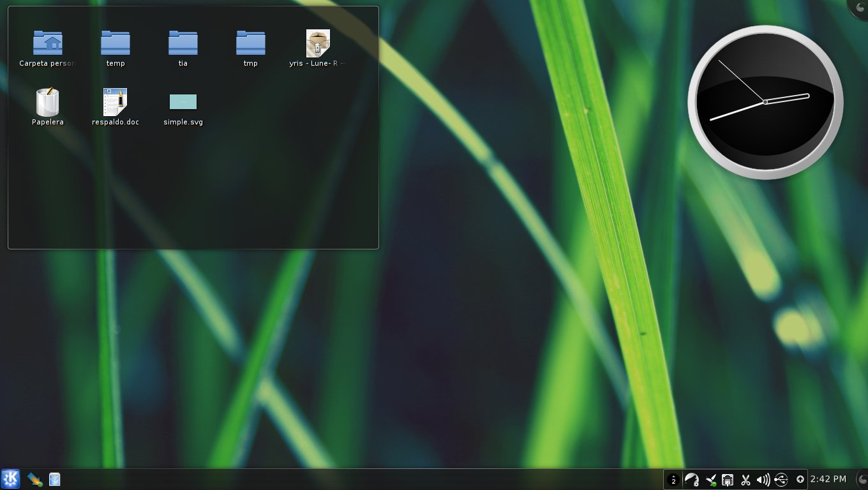The width and height of the screenshot is (868, 490).
Task: Click the 2:42 PM digital clock
Action: 828,479
